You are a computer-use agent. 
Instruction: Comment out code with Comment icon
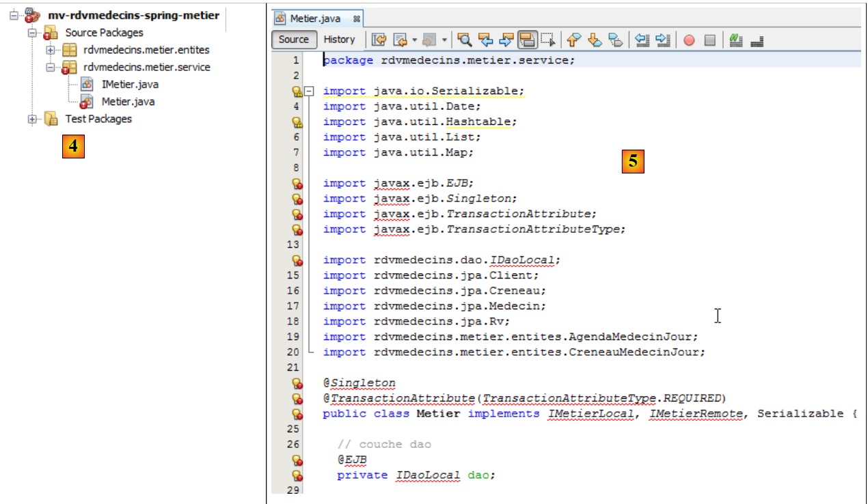pos(736,40)
